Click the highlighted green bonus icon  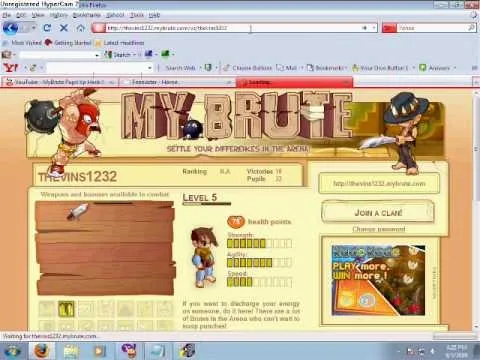coord(66,309)
